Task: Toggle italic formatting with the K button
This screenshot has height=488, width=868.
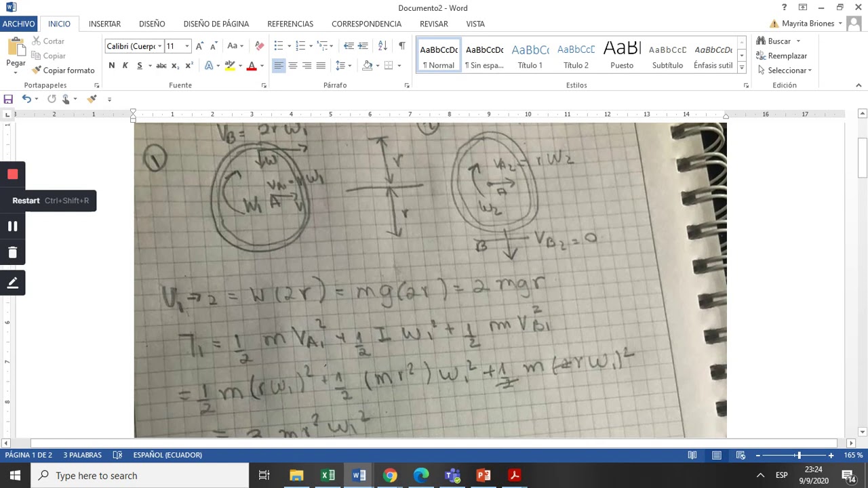Action: pyautogui.click(x=125, y=66)
